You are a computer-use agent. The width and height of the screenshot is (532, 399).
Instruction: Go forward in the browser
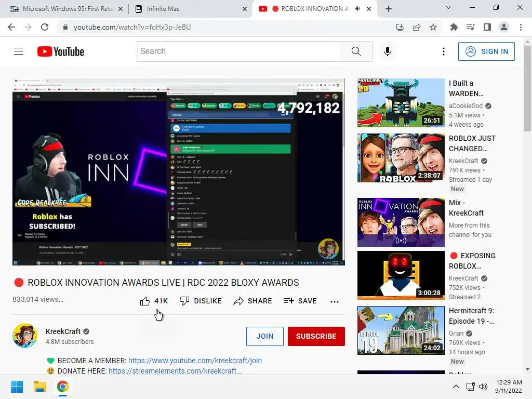coord(28,27)
